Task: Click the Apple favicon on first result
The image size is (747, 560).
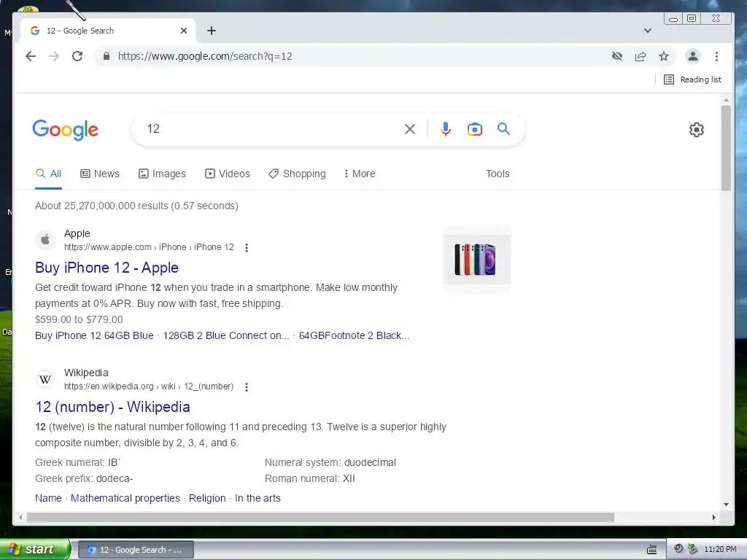Action: click(45, 239)
